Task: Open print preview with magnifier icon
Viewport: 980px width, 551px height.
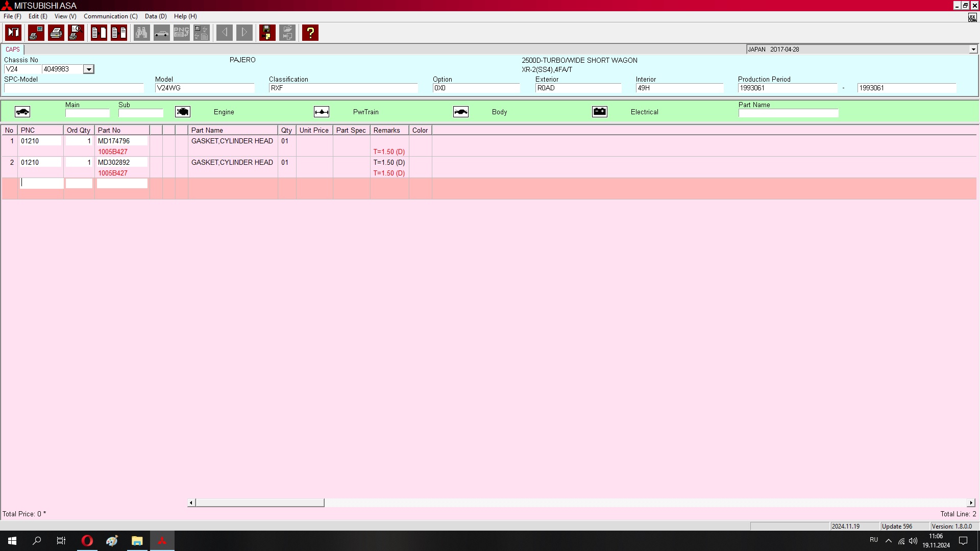Action: 76,33
